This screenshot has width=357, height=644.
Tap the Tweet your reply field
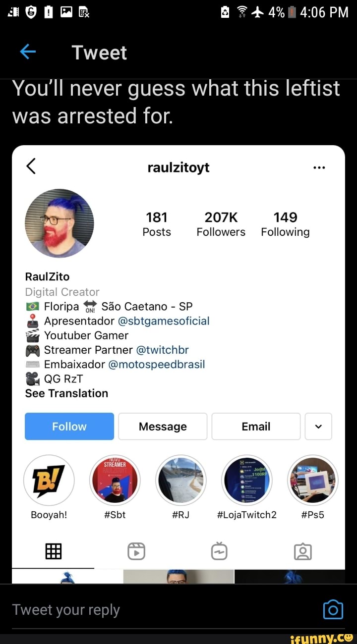click(x=164, y=610)
